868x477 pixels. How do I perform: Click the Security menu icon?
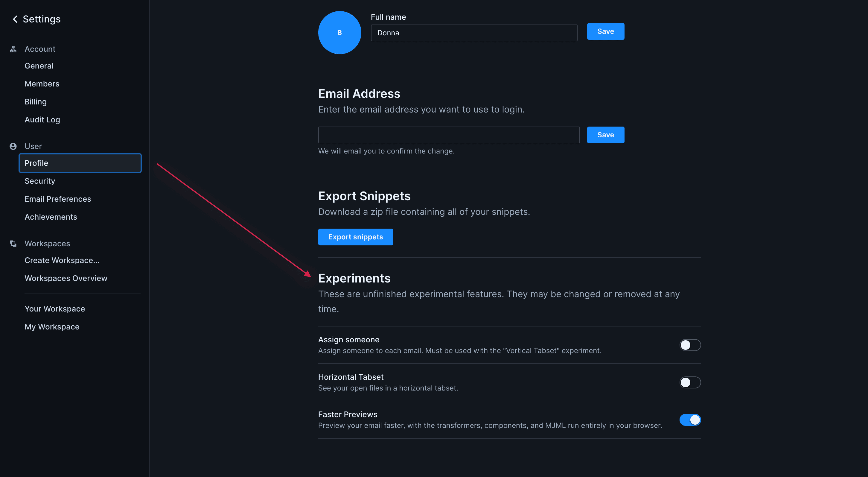point(39,180)
